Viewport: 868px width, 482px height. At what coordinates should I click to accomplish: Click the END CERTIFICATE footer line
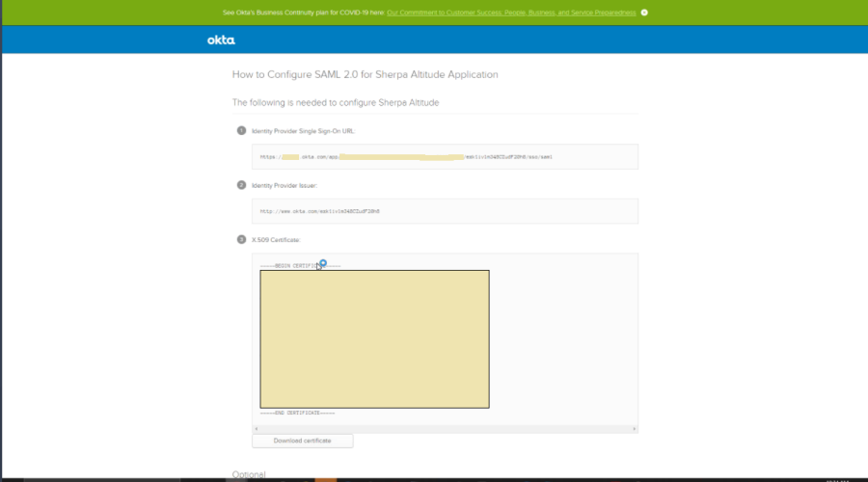[x=297, y=413]
